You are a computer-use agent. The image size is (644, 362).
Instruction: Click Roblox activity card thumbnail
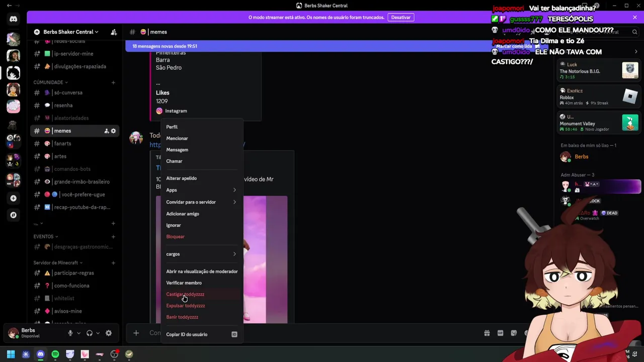coord(630,97)
